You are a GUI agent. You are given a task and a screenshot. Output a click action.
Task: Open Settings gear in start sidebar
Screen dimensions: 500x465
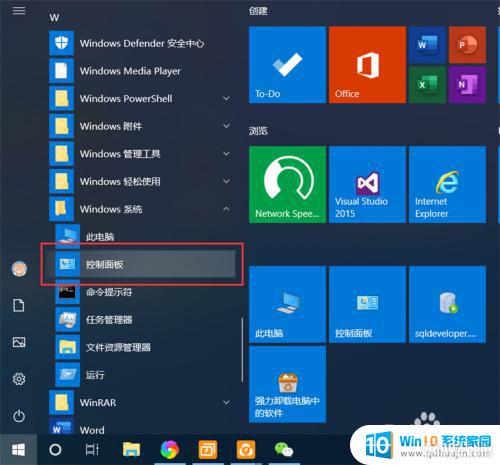(19, 379)
